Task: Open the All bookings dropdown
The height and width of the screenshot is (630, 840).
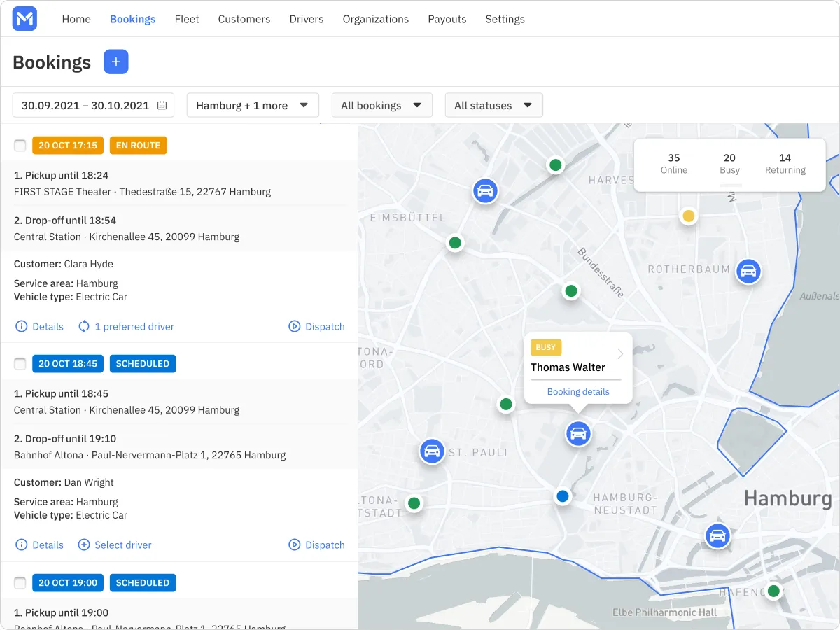Action: pos(381,104)
